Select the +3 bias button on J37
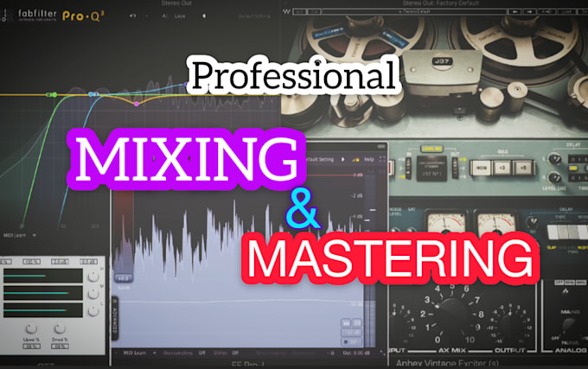588x369 pixels. click(x=502, y=169)
